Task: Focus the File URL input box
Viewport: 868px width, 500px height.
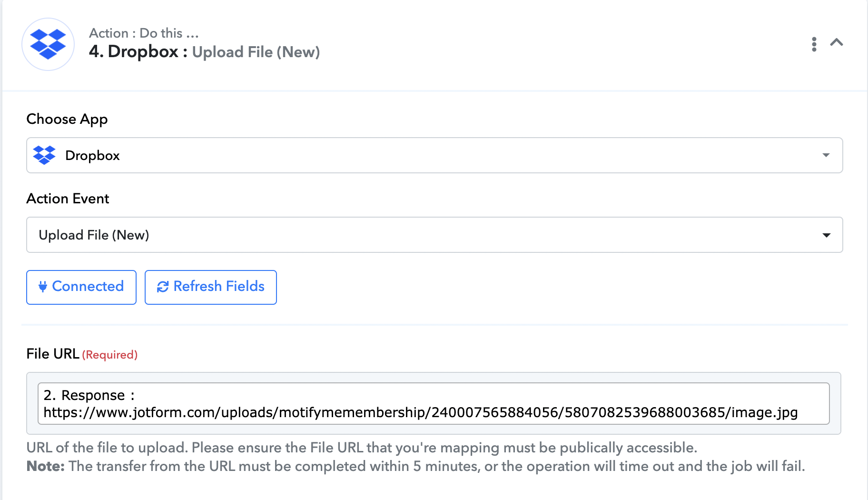Action: (434, 403)
